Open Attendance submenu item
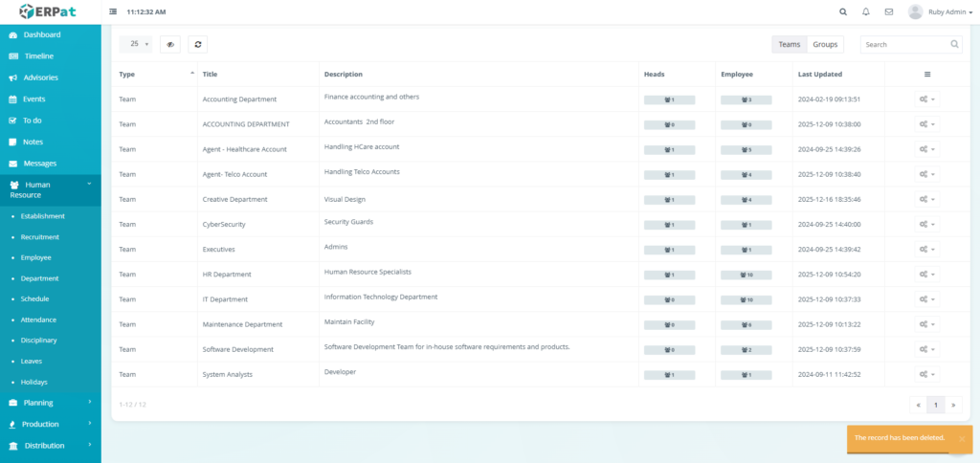The width and height of the screenshot is (980, 463). 38,320
